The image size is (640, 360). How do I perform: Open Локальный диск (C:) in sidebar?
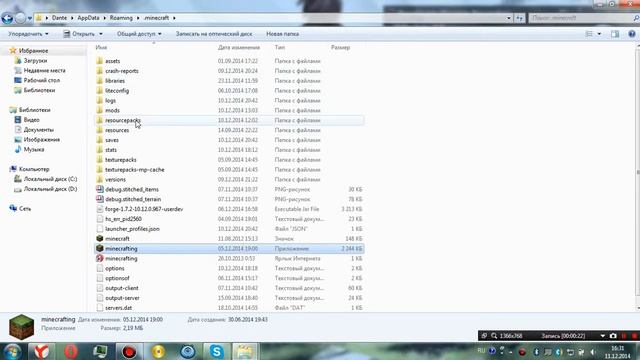tap(50, 179)
